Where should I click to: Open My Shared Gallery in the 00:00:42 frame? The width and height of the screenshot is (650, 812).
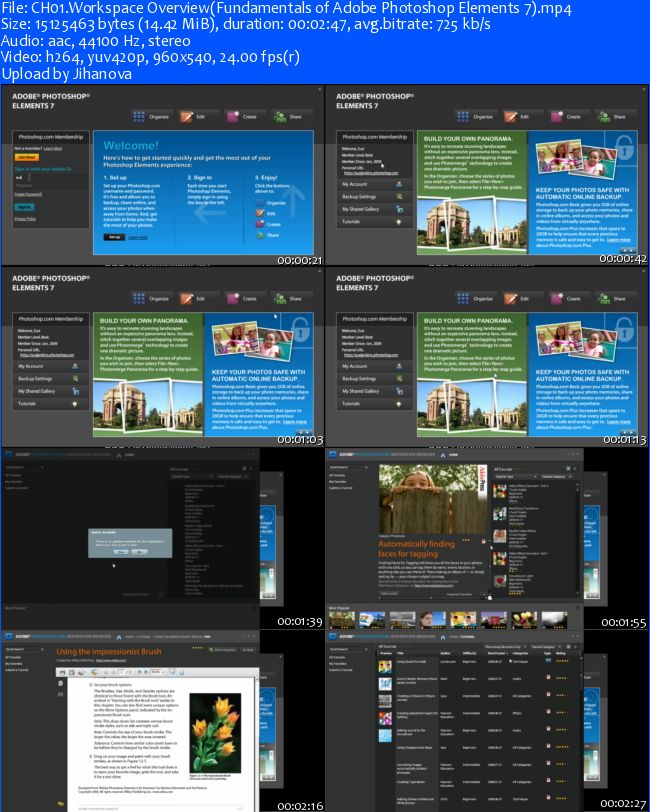[374, 209]
